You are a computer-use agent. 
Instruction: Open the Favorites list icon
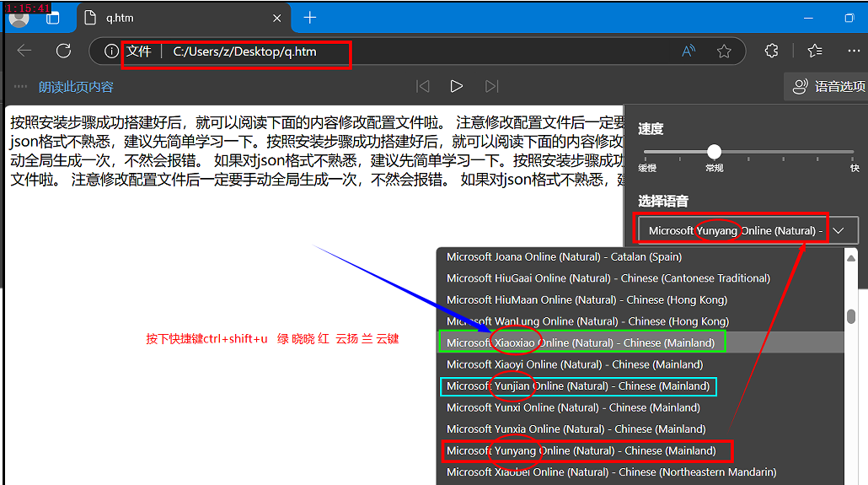click(x=815, y=51)
